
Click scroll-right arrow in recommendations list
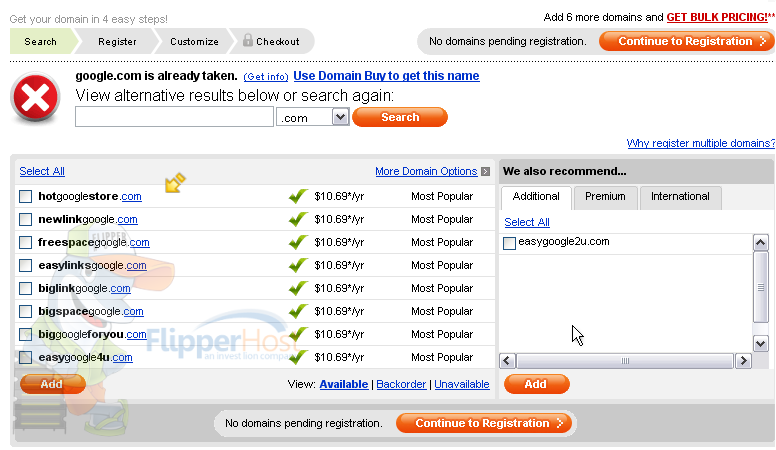tap(743, 361)
